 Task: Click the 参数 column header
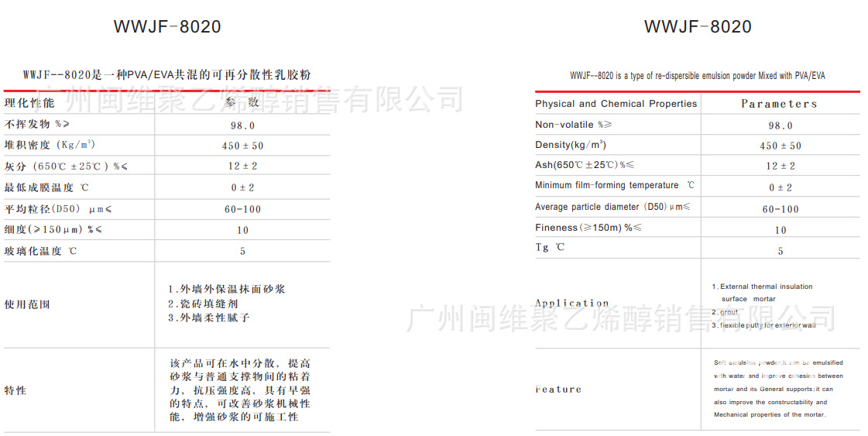coord(242,102)
